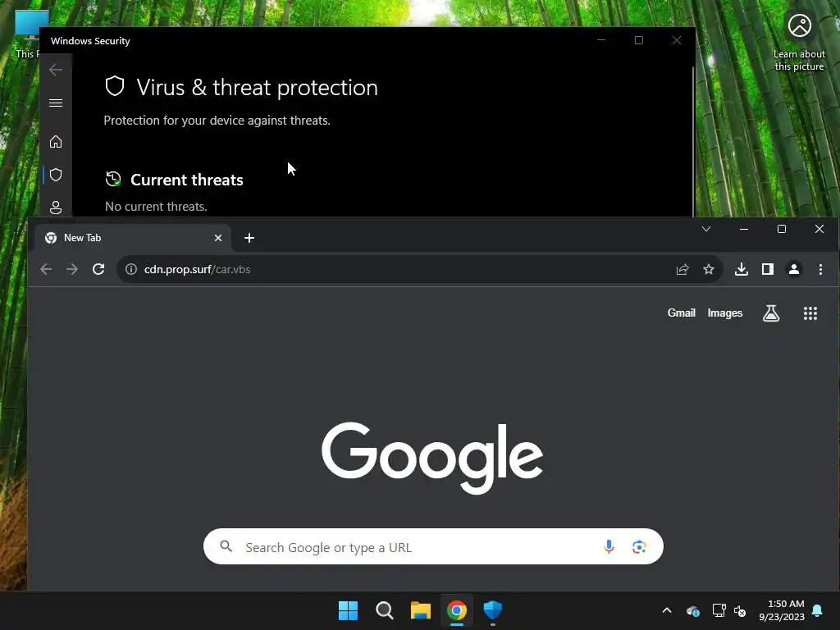Click 'Protection for your device against threats.' text
Screen dimensions: 840x630
[217, 120]
